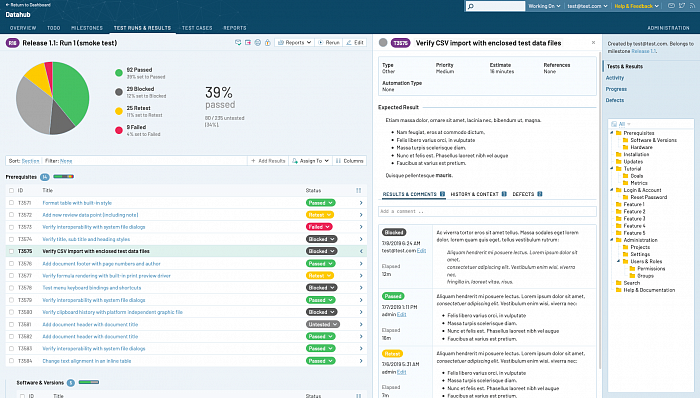Check the box for test T3579
Image resolution: width=700 pixels, height=398 pixels.
[11, 300]
